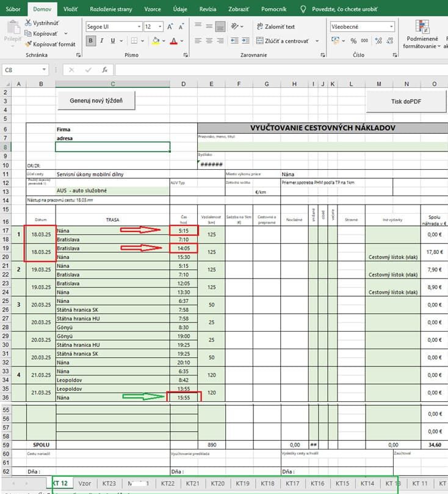The width and height of the screenshot is (448, 494).
Task: Click the Increase Indent icon
Action: [245, 41]
